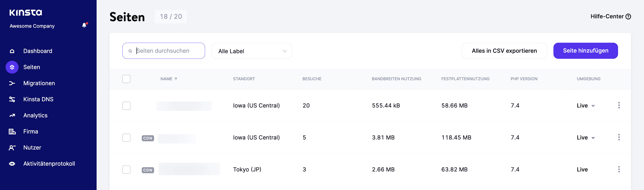Screen dimensions: 644x190
Task: Open the three-dot menu for the 118.45 MB row
Action: point(619,137)
